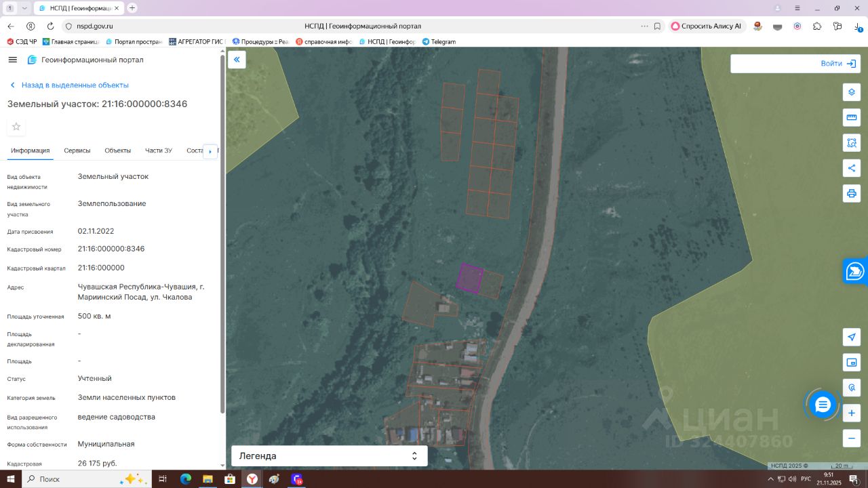The width and height of the screenshot is (868, 488).
Task: Zoom in on the map
Action: (x=852, y=413)
